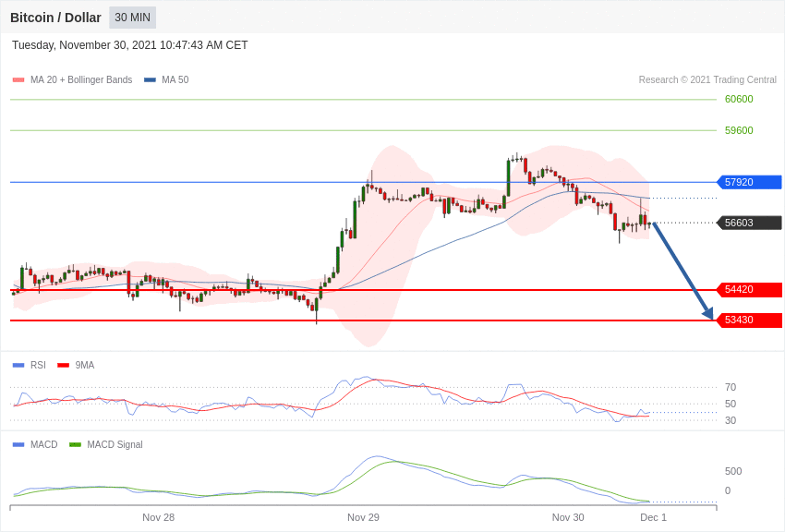
Task: Click the Nov 30 date on the time axis
Action: (568, 517)
